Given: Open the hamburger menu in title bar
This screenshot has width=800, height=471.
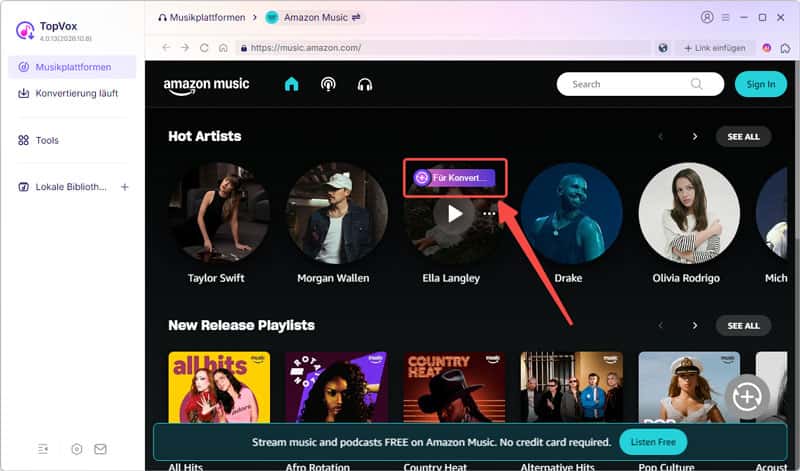Looking at the screenshot, I should tap(726, 17).
